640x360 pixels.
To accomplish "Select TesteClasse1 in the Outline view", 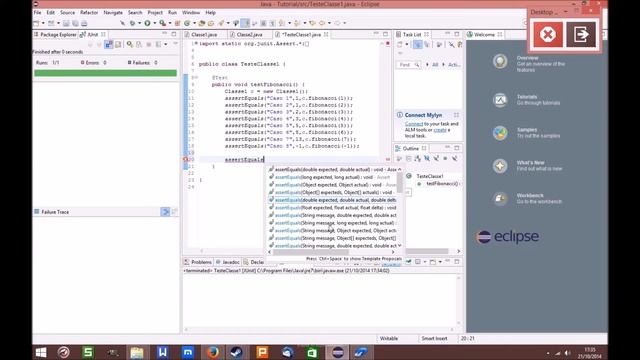I will (x=429, y=176).
